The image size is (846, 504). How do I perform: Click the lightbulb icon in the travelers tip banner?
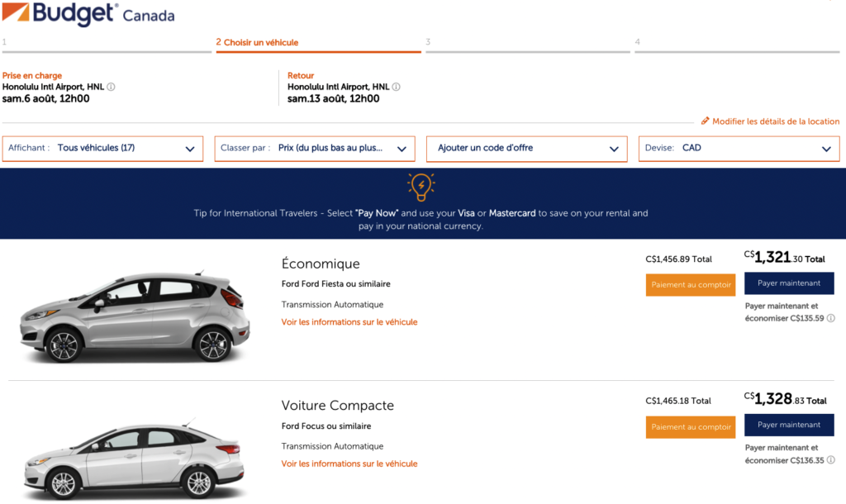pyautogui.click(x=421, y=188)
